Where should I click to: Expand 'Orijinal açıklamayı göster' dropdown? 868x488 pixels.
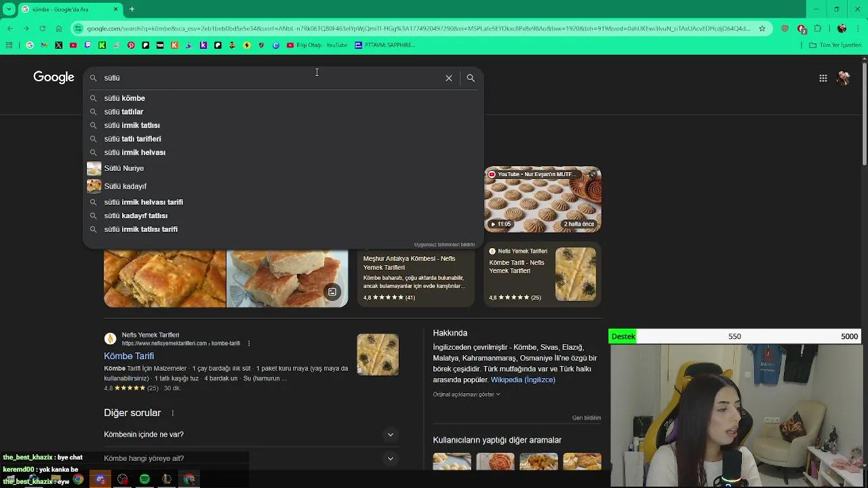coord(467,394)
